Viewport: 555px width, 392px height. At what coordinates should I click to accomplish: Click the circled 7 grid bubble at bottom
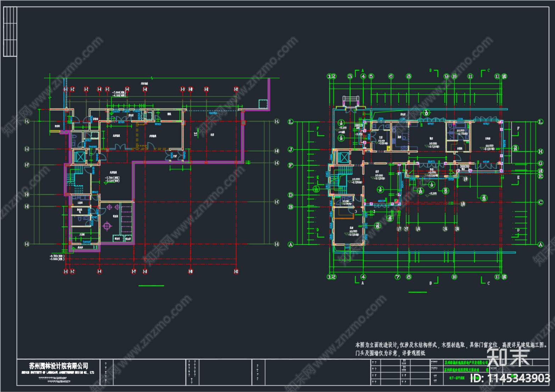[398, 277]
